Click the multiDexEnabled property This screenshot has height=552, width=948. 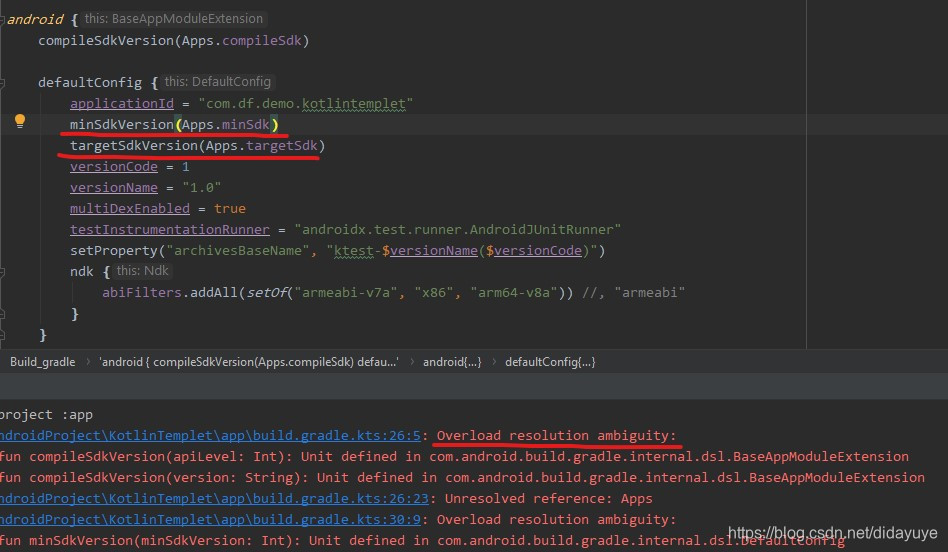(x=129, y=209)
